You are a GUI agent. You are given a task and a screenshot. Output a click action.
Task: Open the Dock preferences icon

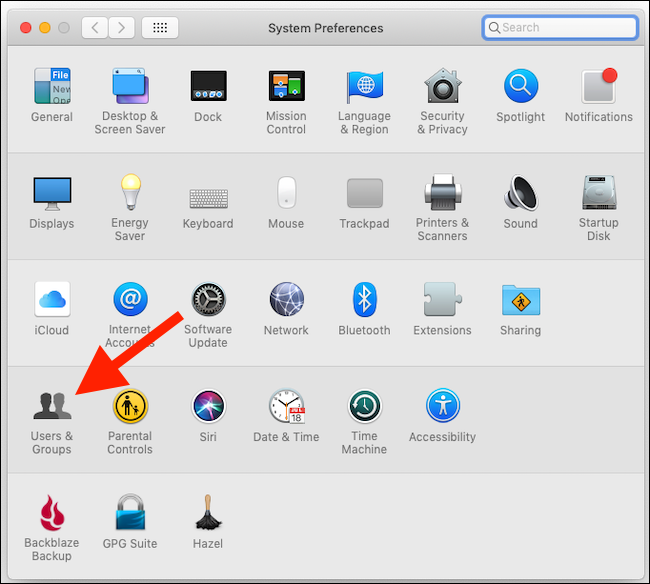[209, 86]
